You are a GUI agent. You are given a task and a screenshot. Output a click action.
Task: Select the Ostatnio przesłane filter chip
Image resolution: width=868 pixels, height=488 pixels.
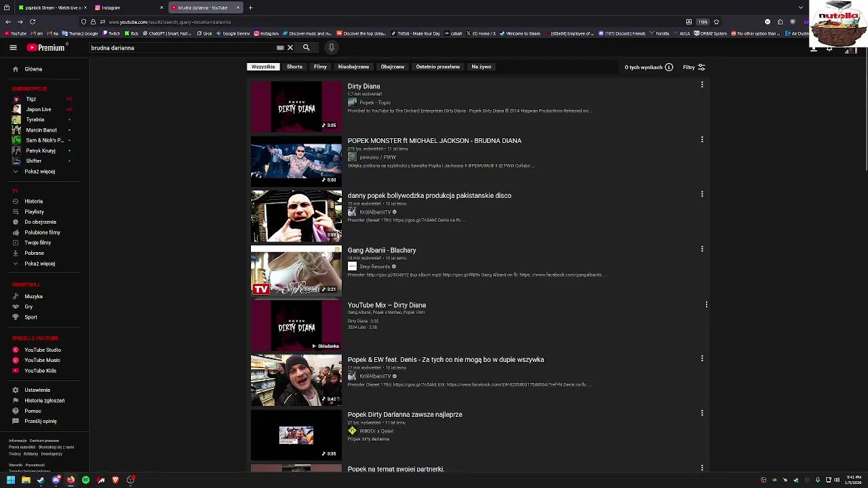tap(437, 67)
